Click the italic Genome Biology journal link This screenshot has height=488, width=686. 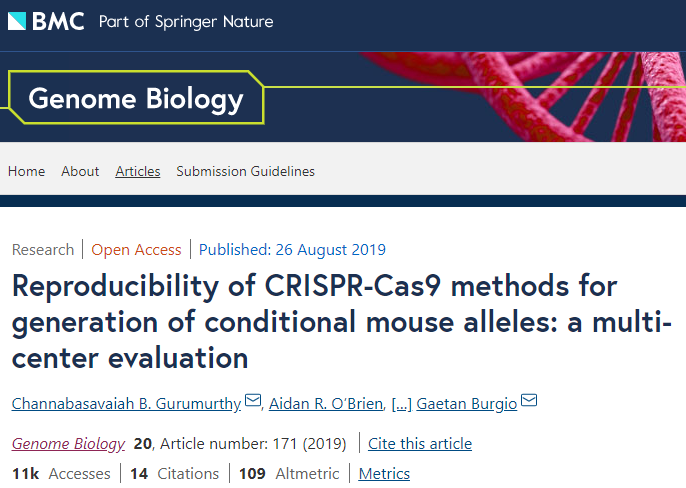pyautogui.click(x=68, y=443)
